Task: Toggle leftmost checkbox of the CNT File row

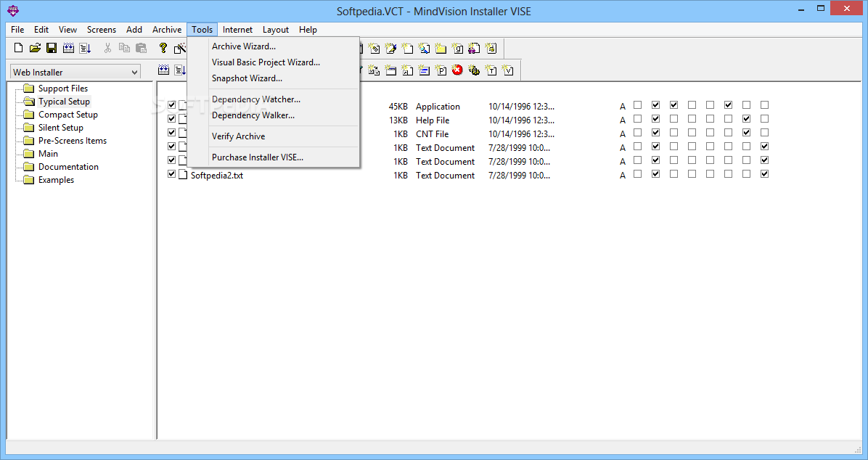Action: point(171,132)
